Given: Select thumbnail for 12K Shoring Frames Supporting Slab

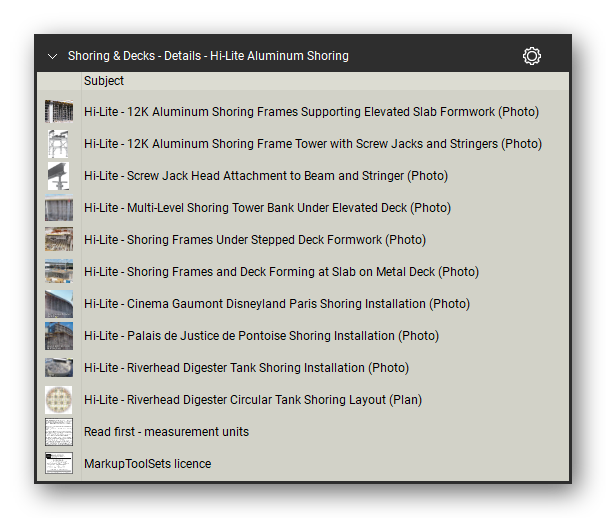Looking at the screenshot, I should (x=59, y=111).
